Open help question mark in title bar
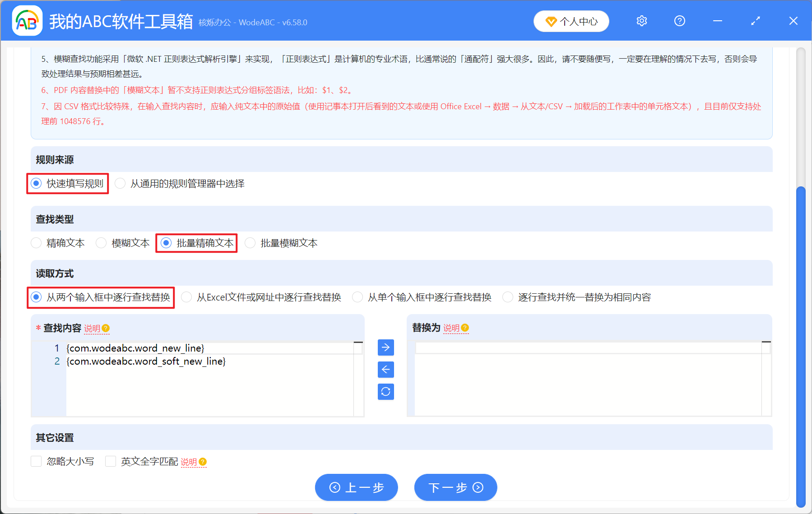The image size is (812, 514). [x=679, y=21]
